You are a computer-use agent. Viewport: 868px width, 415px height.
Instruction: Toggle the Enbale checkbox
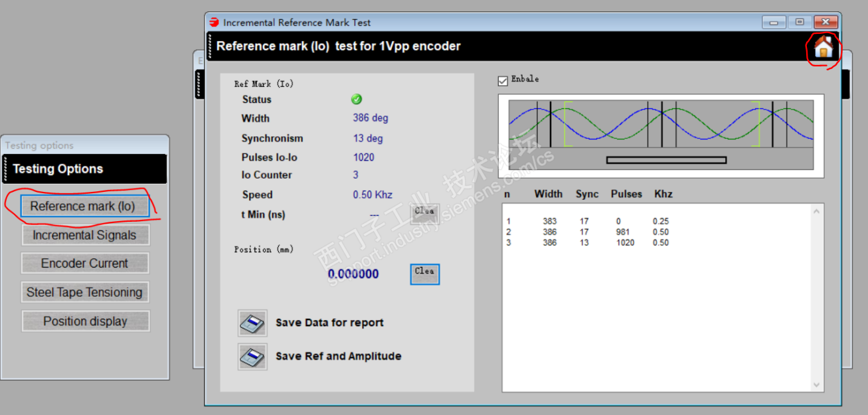503,81
